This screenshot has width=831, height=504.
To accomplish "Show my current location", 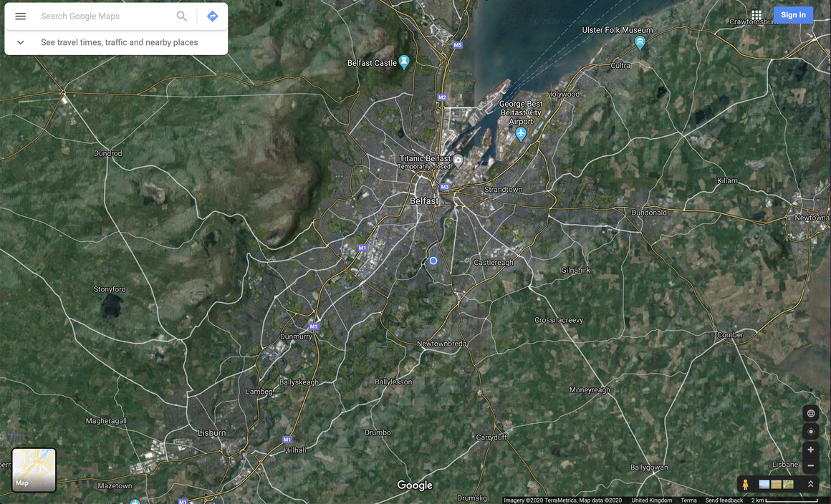I will (x=811, y=432).
